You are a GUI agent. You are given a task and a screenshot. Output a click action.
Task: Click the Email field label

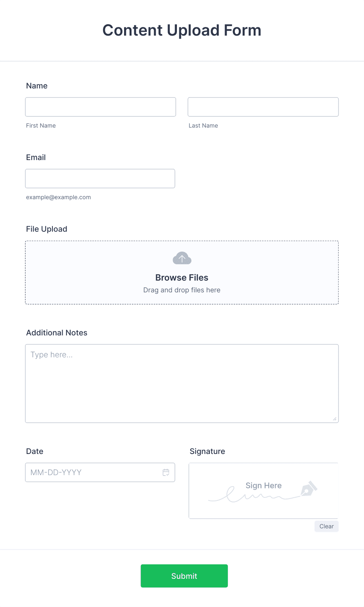click(36, 157)
